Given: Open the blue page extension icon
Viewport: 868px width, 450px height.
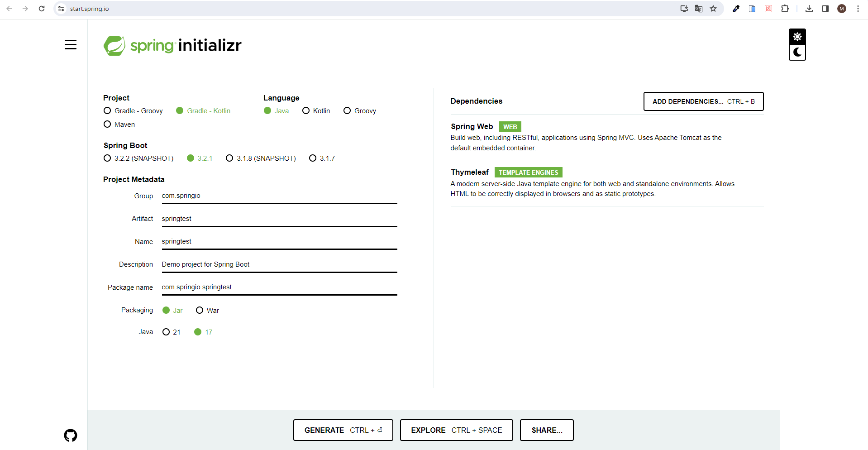Looking at the screenshot, I should tap(752, 9).
